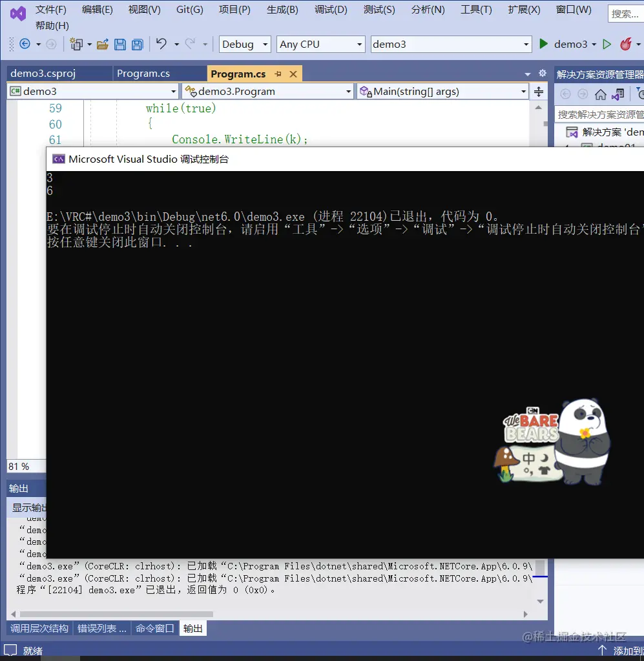Click the while(true) code line
Image resolution: width=644 pixels, height=661 pixels.
181,108
